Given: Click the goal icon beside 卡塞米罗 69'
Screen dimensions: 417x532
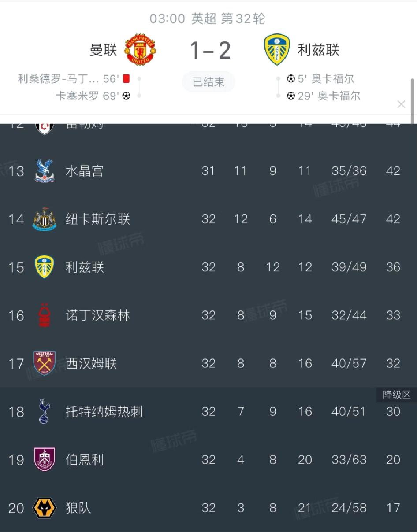Looking at the screenshot, I should click(x=126, y=95).
